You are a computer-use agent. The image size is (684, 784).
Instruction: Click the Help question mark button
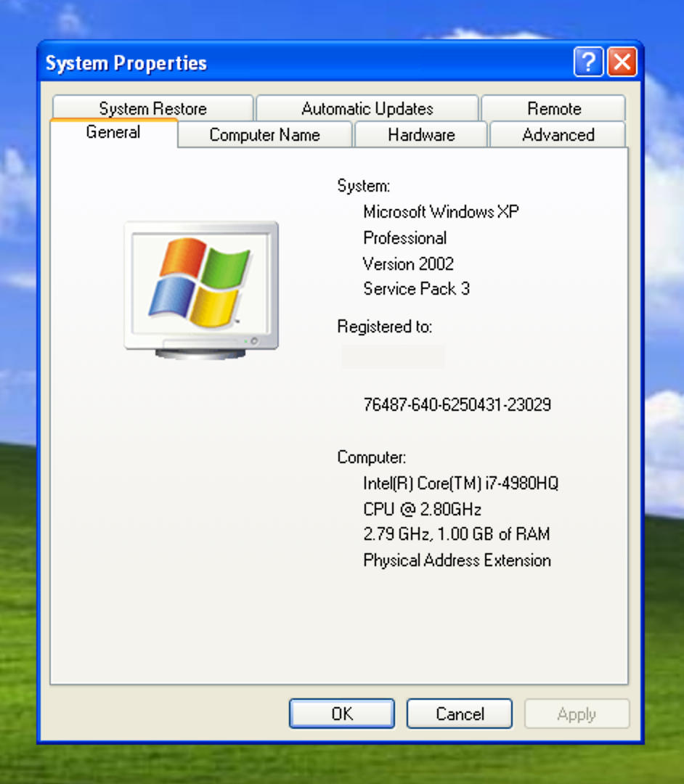(588, 62)
